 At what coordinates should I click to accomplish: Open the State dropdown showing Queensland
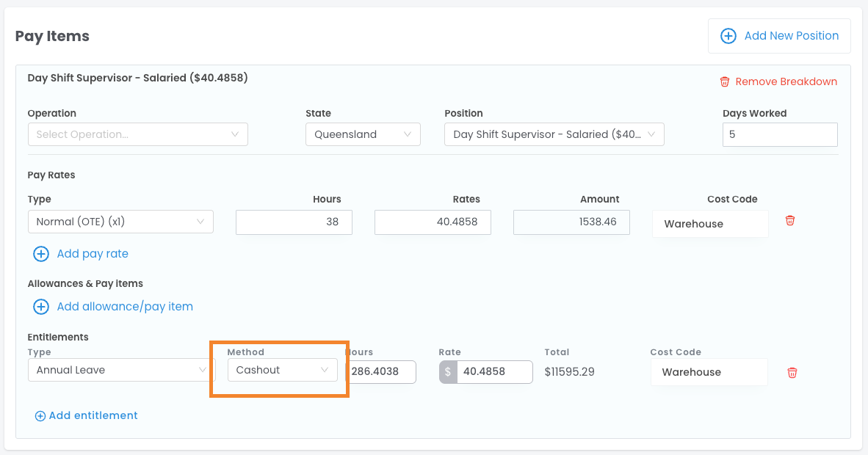point(363,134)
